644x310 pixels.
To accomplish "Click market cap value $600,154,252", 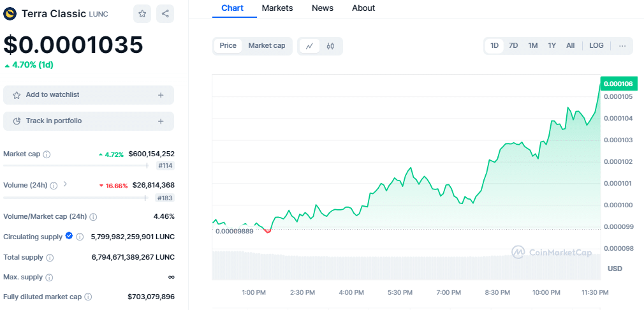I will tap(152, 154).
